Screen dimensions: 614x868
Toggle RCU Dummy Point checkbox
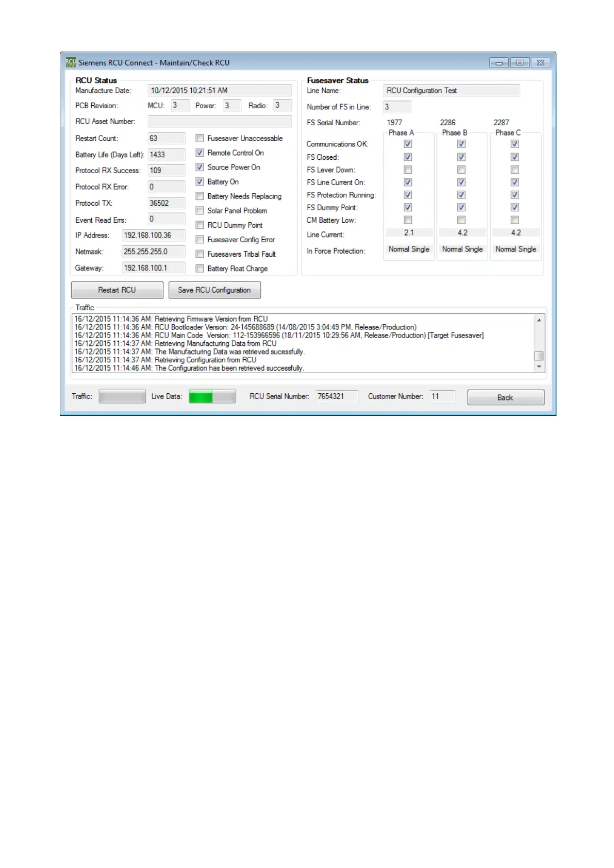tap(200, 225)
